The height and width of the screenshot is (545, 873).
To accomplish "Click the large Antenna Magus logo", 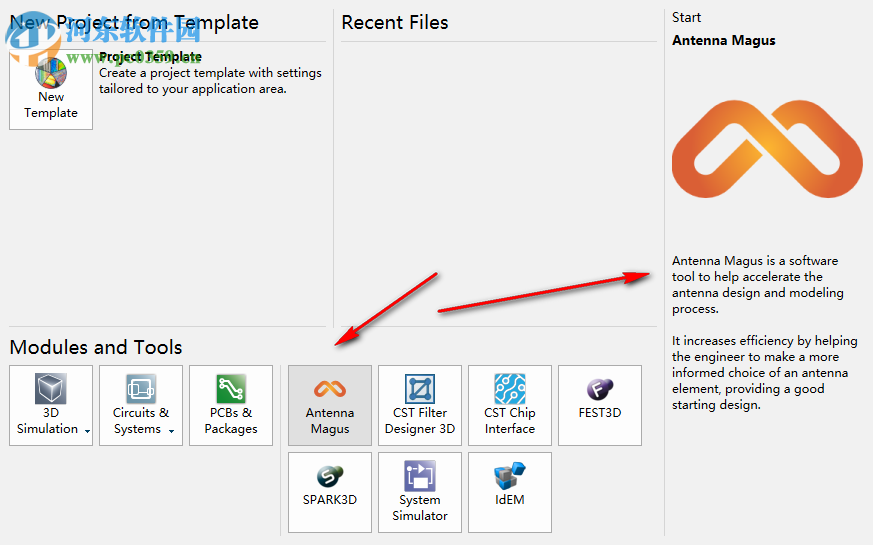I will coord(767,149).
